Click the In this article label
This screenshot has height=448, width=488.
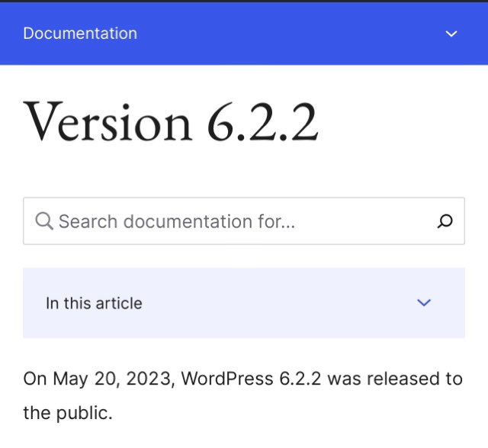tap(94, 303)
